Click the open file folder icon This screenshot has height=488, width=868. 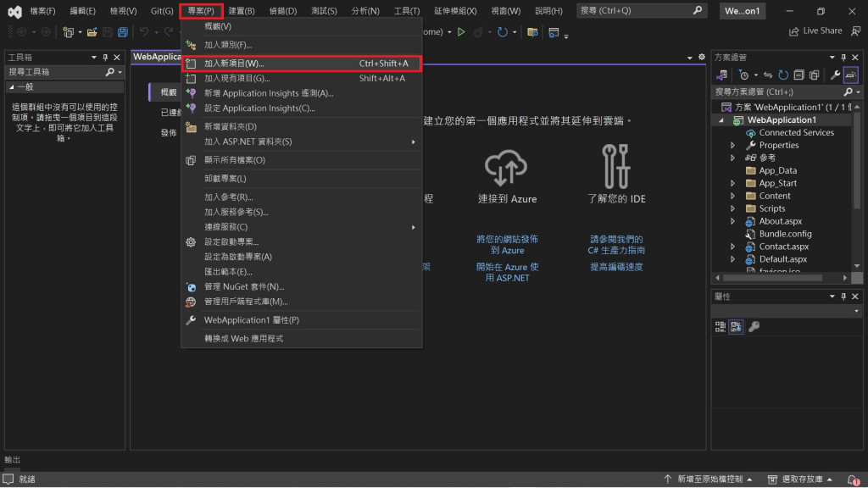tap(92, 32)
